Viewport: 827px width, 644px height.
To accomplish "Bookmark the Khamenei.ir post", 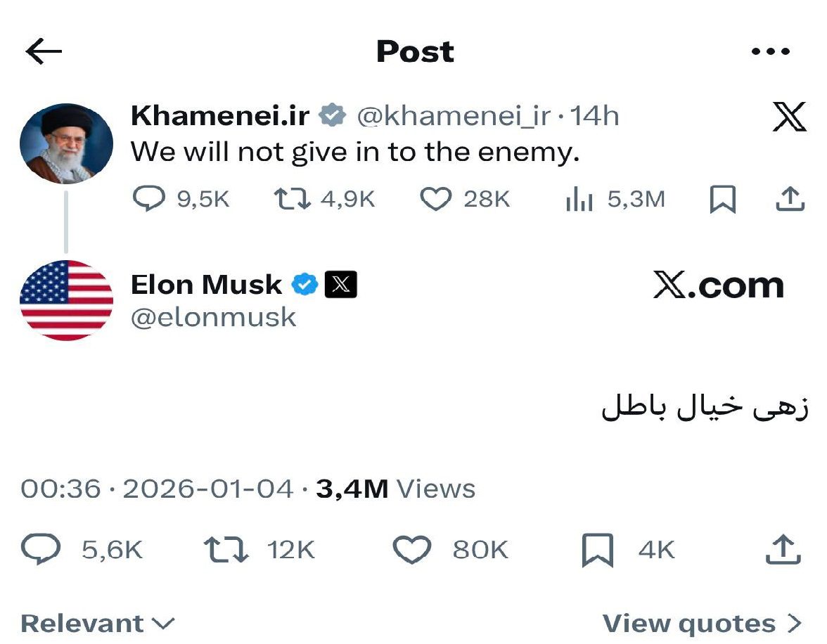I will coord(723,200).
